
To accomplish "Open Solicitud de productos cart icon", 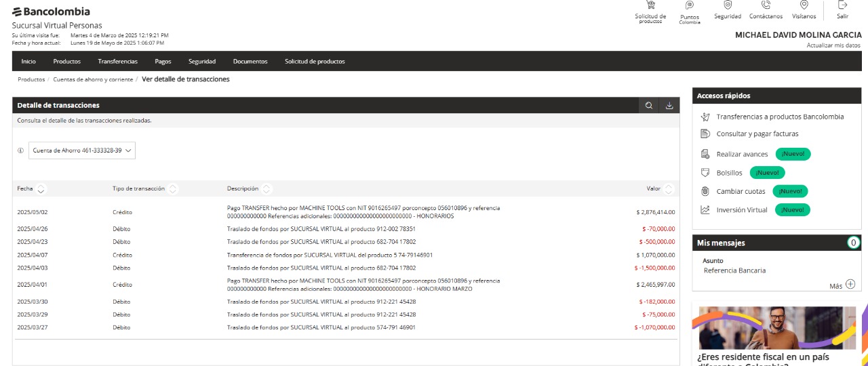I will tap(650, 5).
